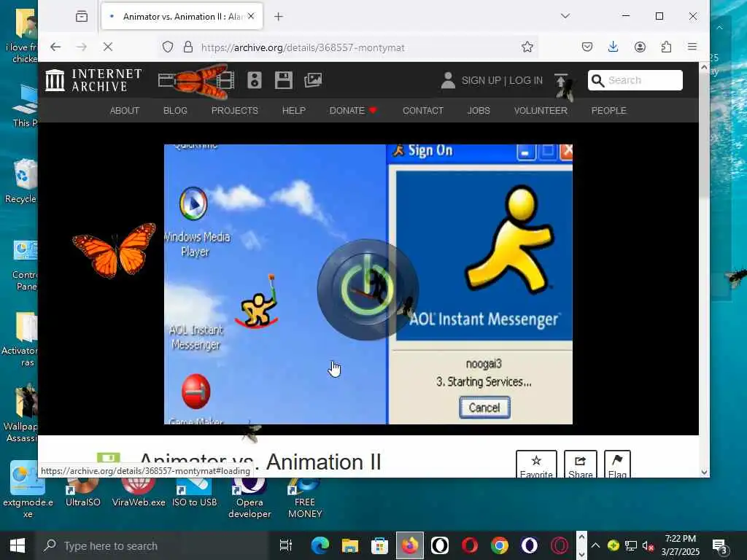Open PEOPLE navigation link
This screenshot has height=560, width=747.
609,111
